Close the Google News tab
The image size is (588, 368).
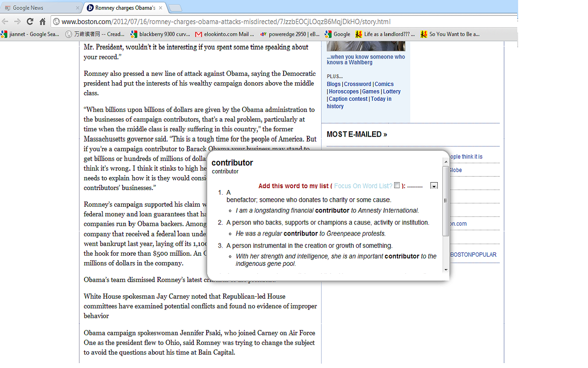[x=77, y=8]
